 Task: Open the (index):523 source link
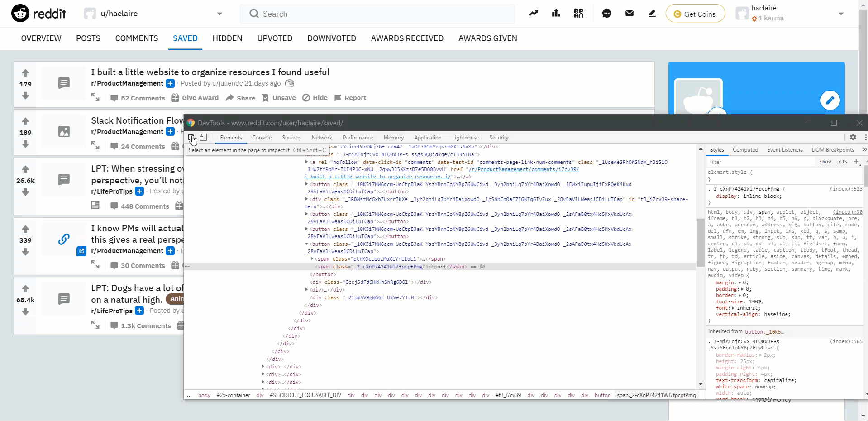[x=846, y=189]
